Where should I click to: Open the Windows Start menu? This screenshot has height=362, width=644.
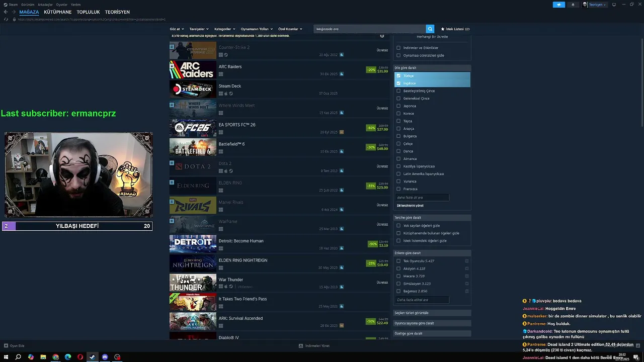coord(6,357)
